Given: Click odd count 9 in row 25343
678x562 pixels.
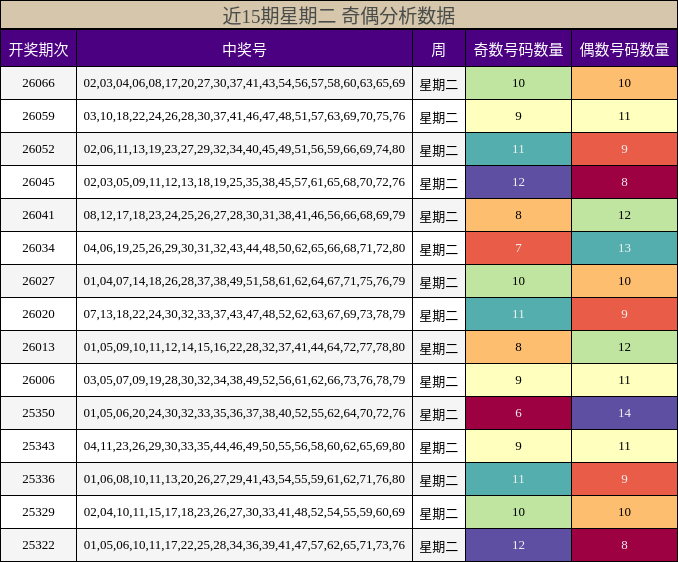Looking at the screenshot, I should (518, 446).
